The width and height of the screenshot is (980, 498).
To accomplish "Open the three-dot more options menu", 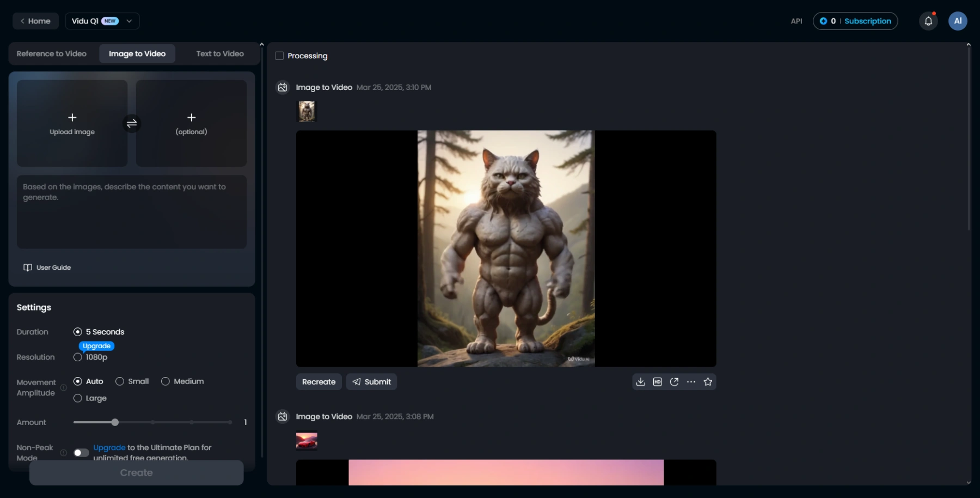I will click(x=691, y=382).
